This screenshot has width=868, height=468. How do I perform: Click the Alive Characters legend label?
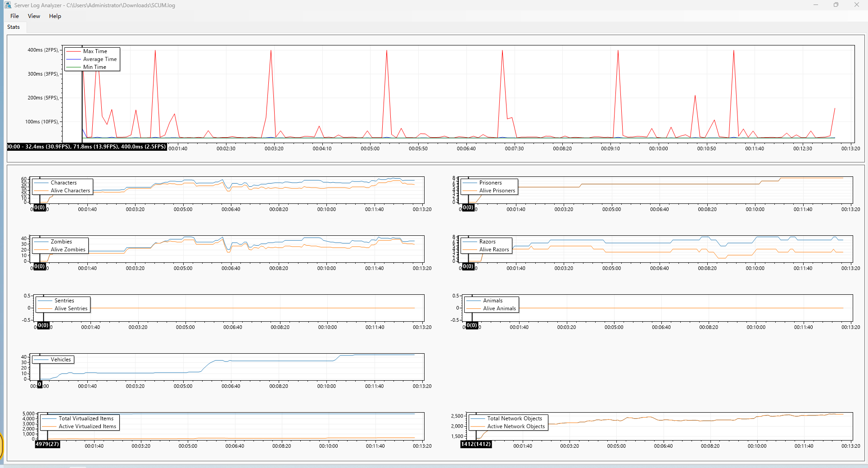[x=70, y=190]
